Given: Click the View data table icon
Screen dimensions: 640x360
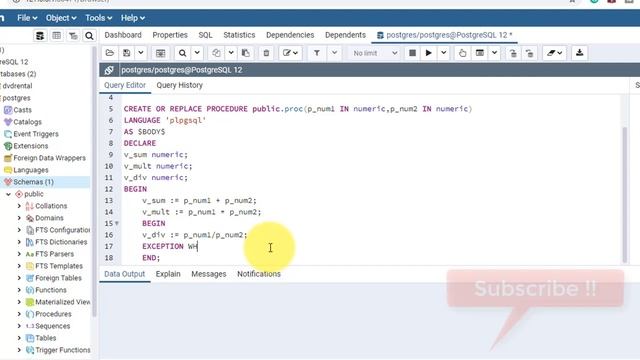Looking at the screenshot, I should coord(56,36).
